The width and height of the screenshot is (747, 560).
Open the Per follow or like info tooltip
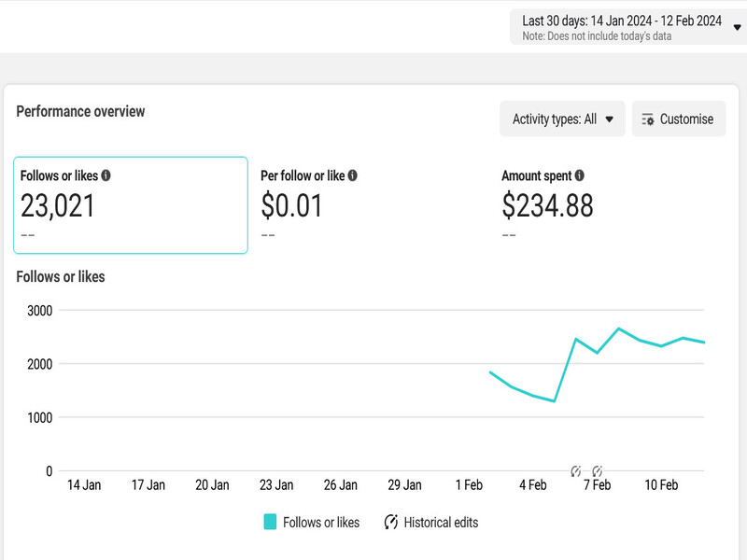point(350,175)
